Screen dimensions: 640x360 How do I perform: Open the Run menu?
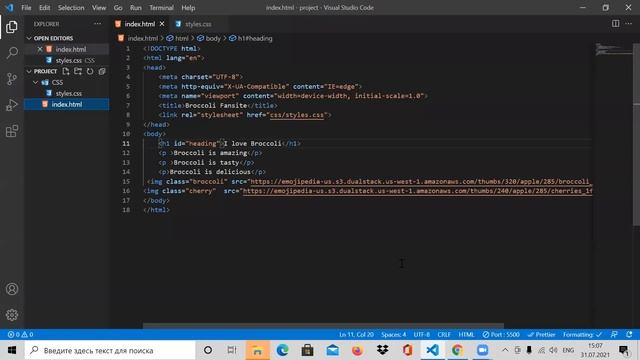coord(136,8)
